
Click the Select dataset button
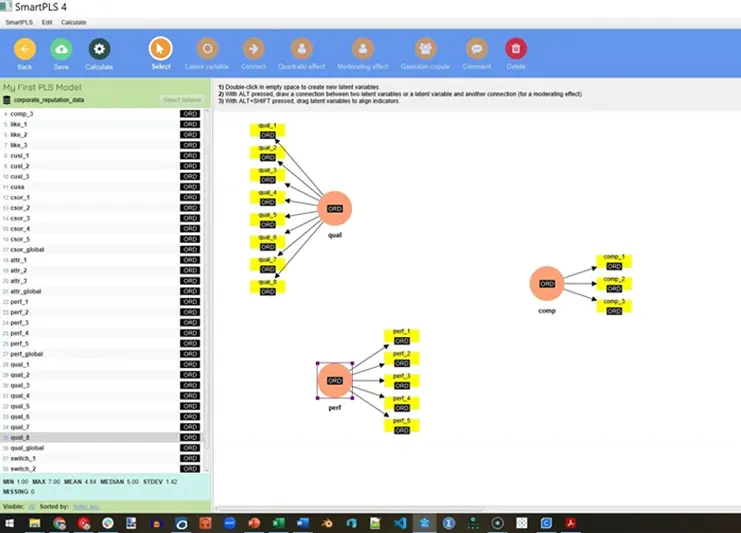(x=182, y=100)
